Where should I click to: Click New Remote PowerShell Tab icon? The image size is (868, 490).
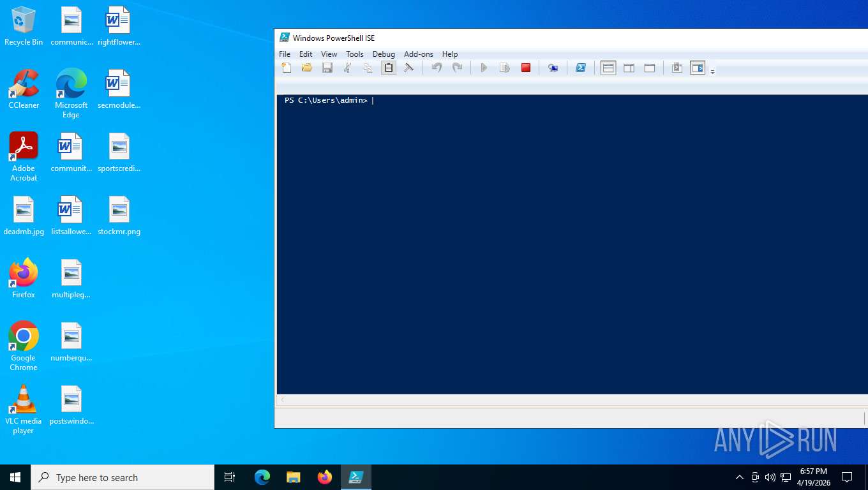pos(553,68)
